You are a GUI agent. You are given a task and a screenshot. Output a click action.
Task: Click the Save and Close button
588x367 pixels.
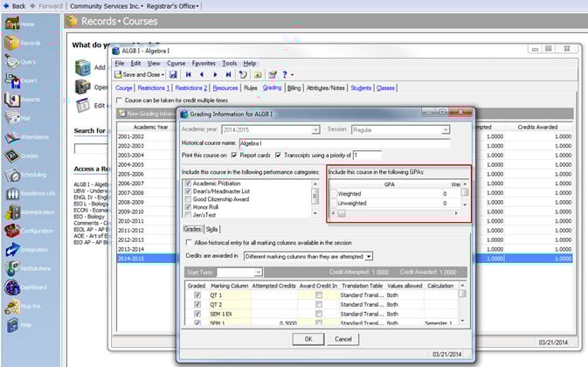137,74
